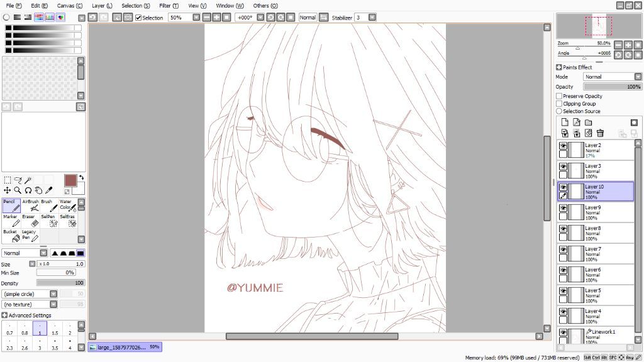This screenshot has width=644, height=362.
Task: Toggle the swatches panel icon
Action: click(x=50, y=17)
